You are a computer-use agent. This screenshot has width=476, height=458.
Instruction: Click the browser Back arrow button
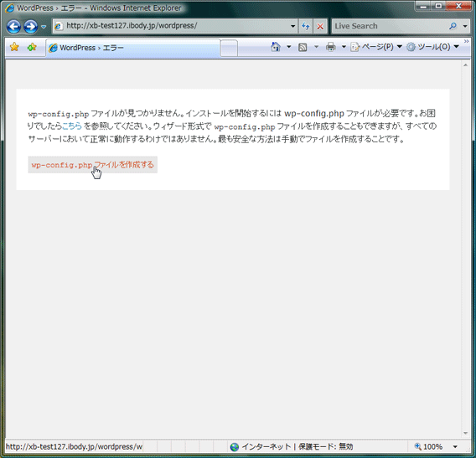pyautogui.click(x=13, y=27)
